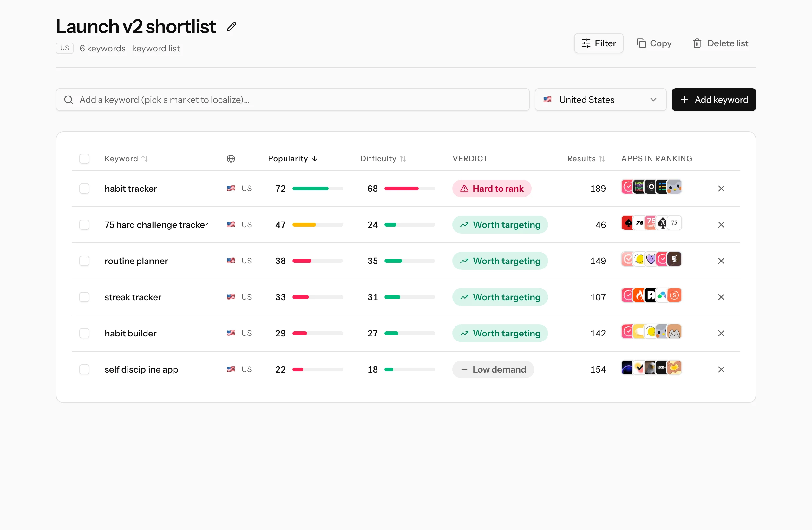Remove the self discipline app row
812x530 pixels.
point(721,369)
